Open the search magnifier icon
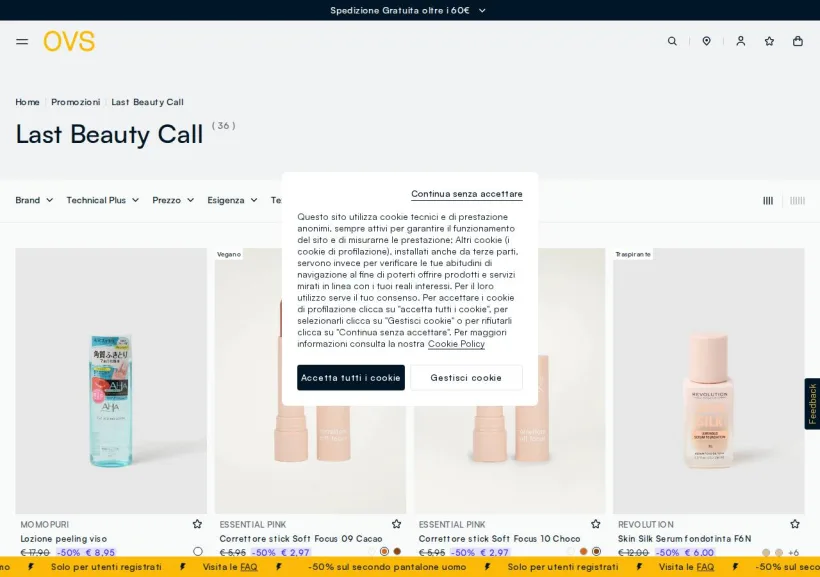 point(672,41)
